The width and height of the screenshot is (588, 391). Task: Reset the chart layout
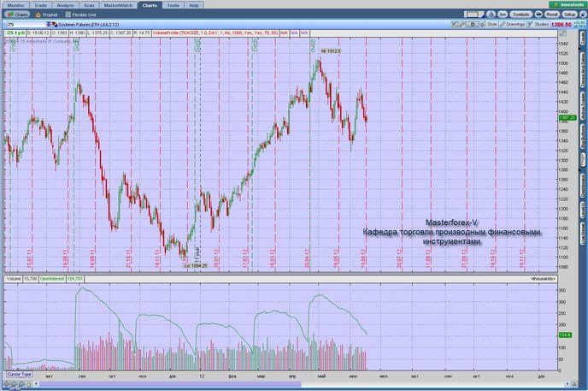(551, 15)
